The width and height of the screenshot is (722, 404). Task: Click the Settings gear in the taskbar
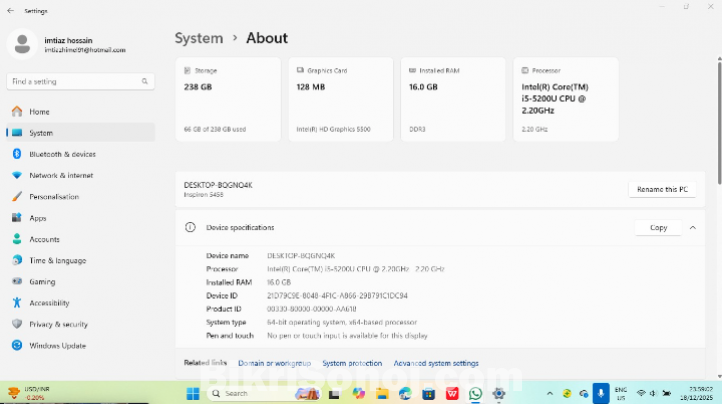[499, 393]
